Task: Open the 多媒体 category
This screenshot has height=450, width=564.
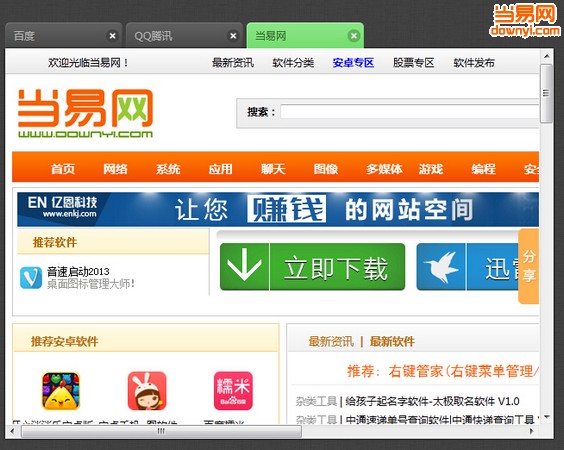Action: click(x=384, y=169)
